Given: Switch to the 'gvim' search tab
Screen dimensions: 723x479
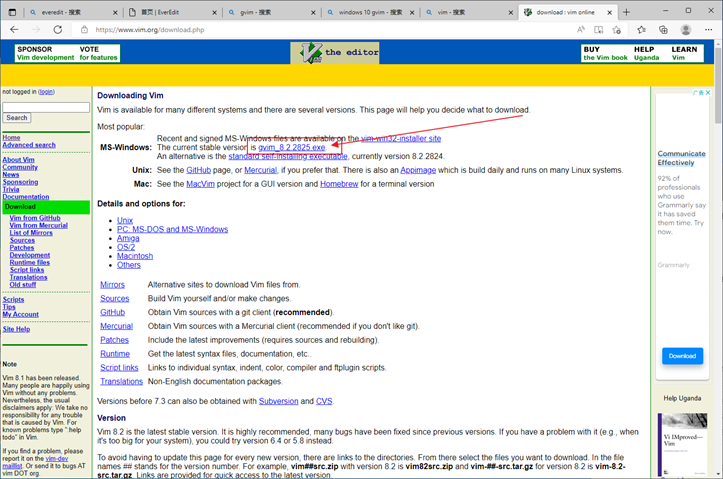Looking at the screenshot, I should click(x=271, y=12).
